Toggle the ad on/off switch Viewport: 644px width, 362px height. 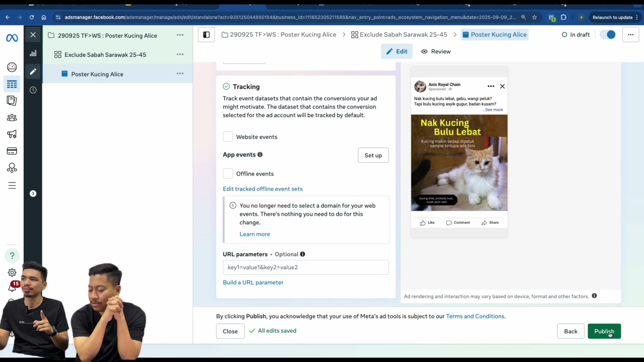(608, 35)
